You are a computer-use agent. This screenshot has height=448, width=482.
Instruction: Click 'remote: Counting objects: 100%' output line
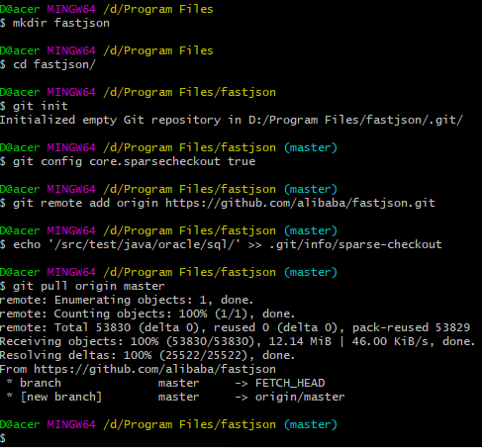click(147, 314)
